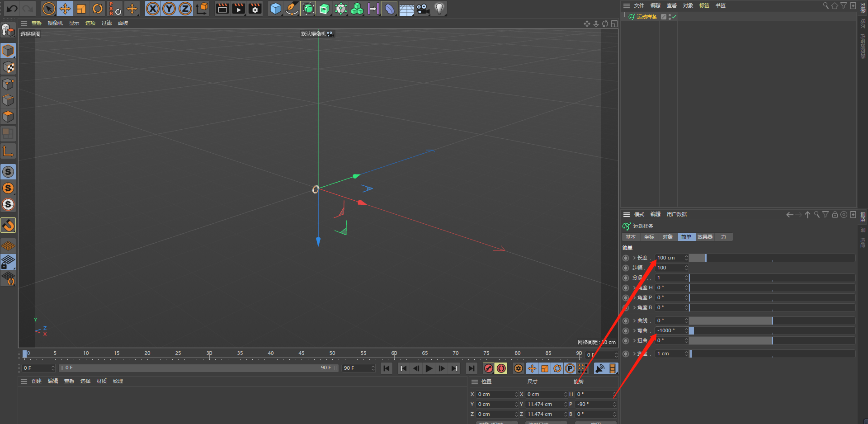Screen dimensions: 868x424
Task: Select the Spline Pen tool icon
Action: (292, 9)
